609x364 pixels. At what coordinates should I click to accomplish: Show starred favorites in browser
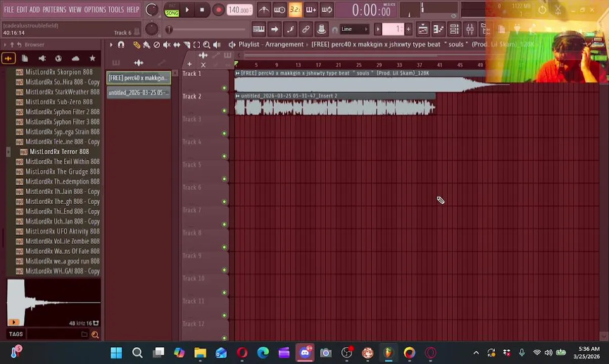tap(92, 59)
